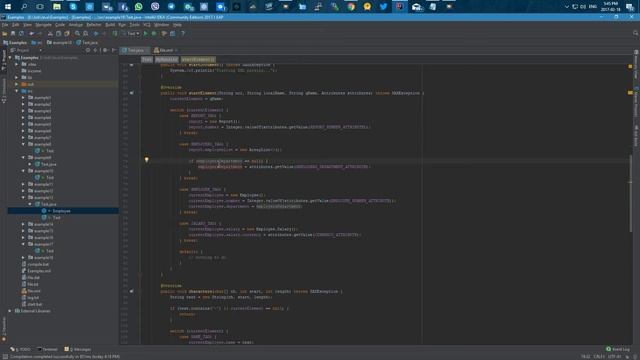Image resolution: width=640 pixels, height=360 pixels.
Task: Click override gutter marker beside characters method
Action: pos(131,291)
